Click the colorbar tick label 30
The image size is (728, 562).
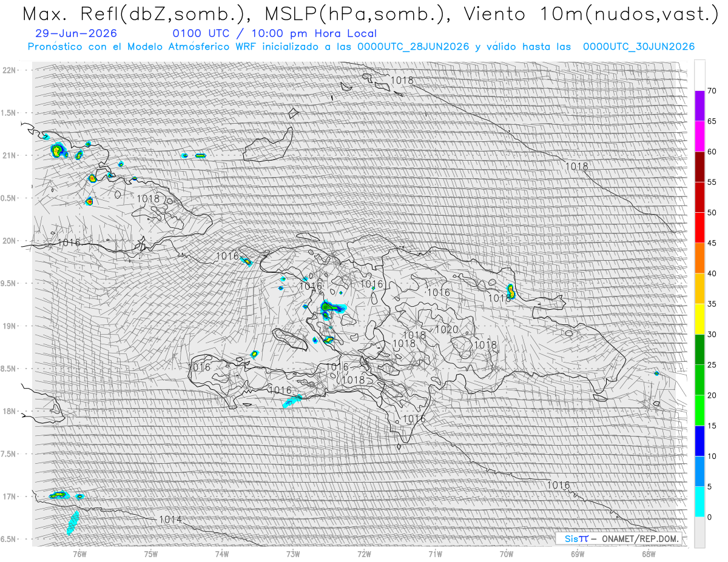[712, 335]
